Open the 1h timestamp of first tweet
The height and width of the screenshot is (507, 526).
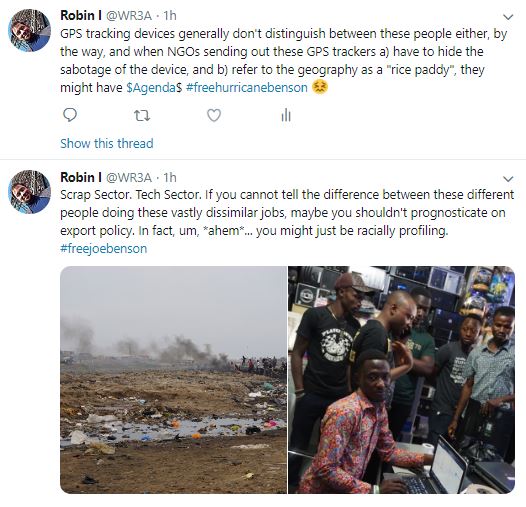(x=170, y=15)
